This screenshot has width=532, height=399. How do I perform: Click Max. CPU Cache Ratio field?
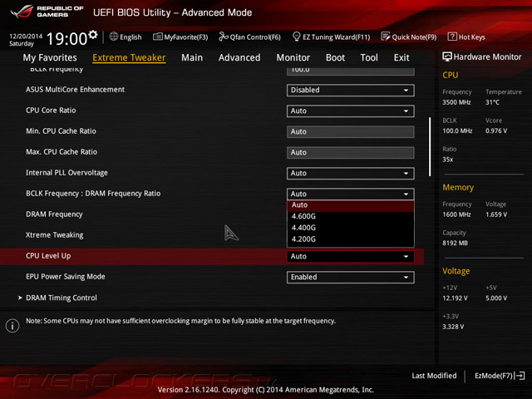click(350, 152)
